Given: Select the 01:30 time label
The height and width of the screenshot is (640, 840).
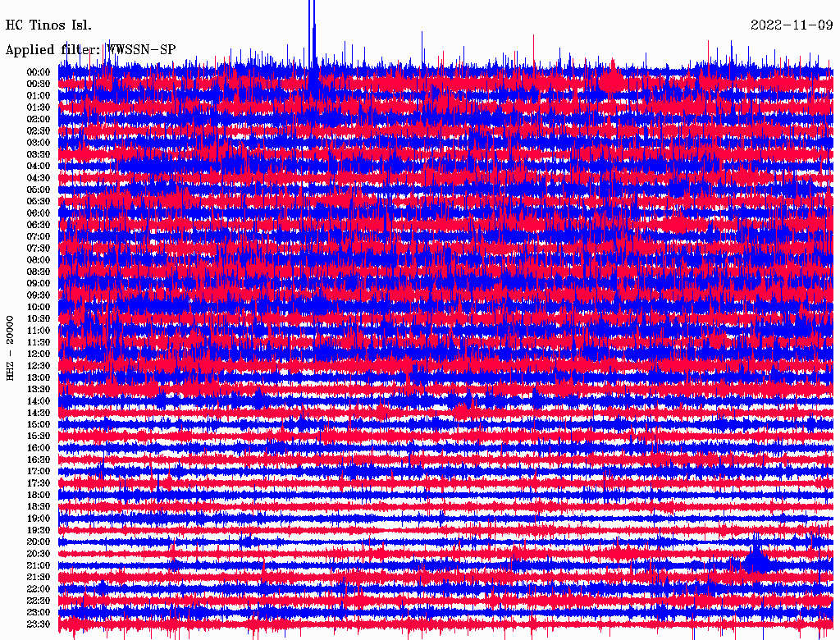Looking at the screenshot, I should [x=39, y=107].
